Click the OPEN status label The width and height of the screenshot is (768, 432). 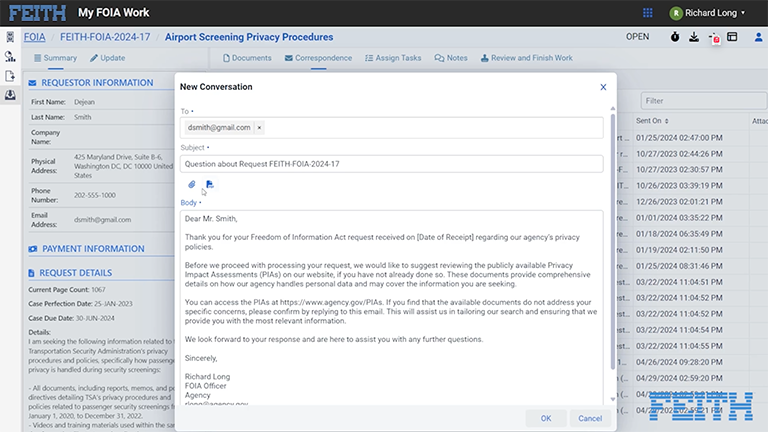coord(637,37)
